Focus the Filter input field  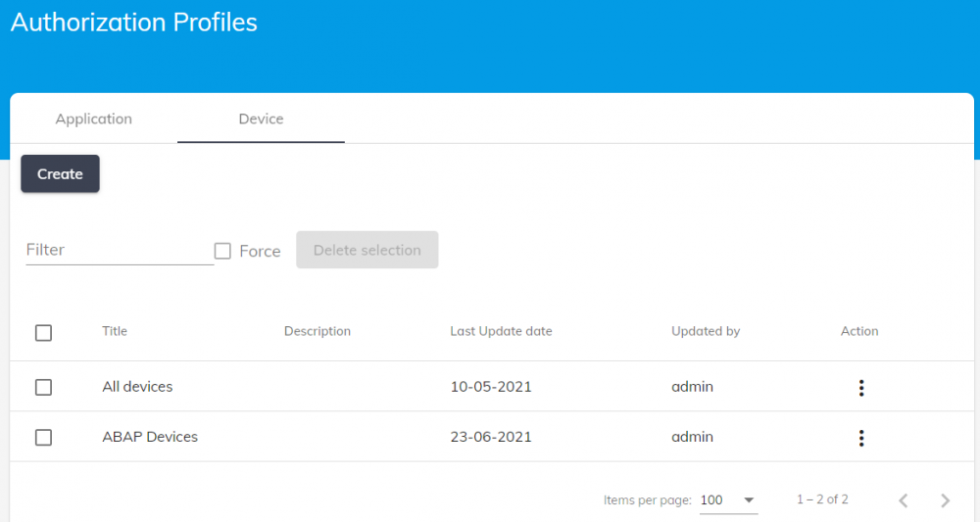tap(119, 250)
